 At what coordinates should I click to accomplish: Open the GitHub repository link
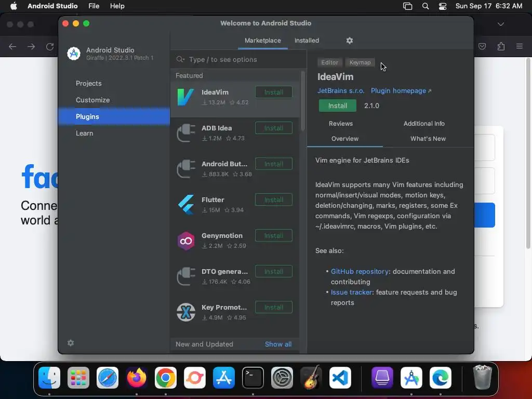360,271
